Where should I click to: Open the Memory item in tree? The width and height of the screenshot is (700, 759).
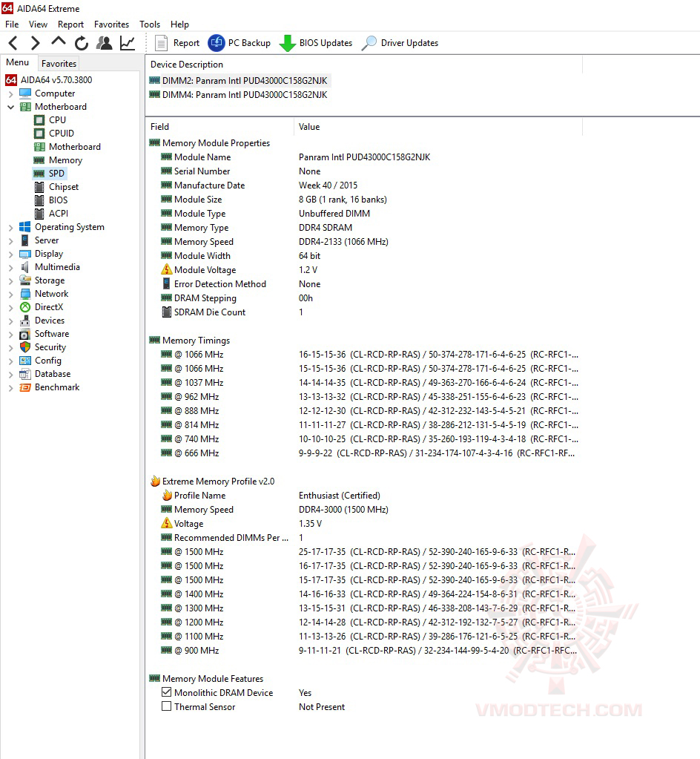(58, 160)
